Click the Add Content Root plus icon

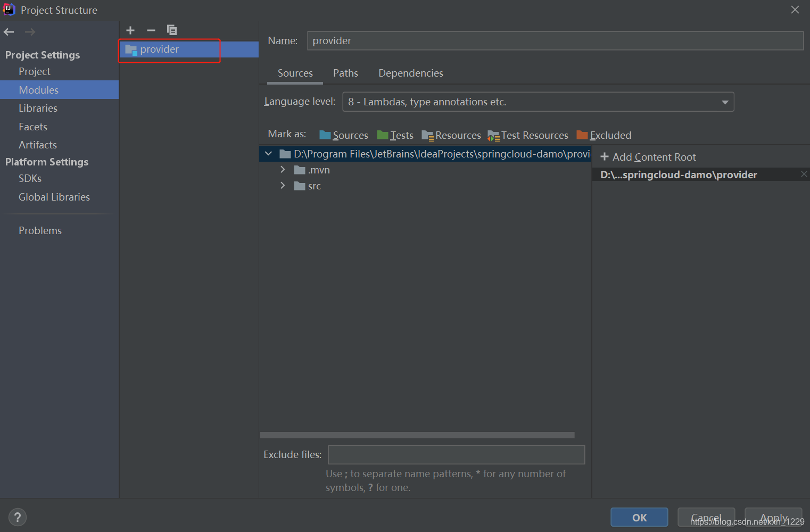click(605, 157)
